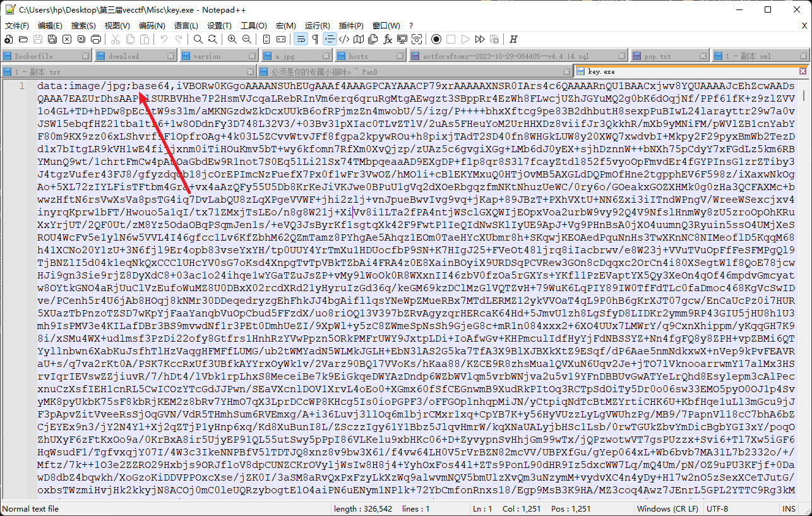Toggle Show All Characters pilcrow icon
The width and height of the screenshot is (812, 516).
click(x=315, y=39)
